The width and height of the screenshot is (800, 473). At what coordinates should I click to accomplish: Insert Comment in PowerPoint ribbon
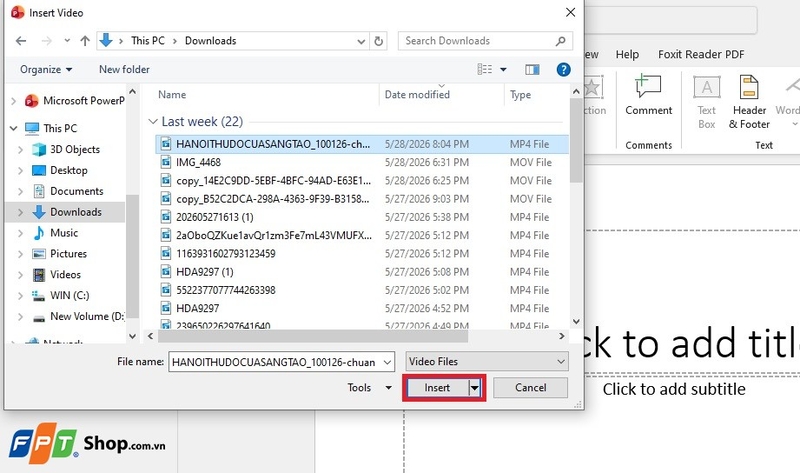(648, 95)
